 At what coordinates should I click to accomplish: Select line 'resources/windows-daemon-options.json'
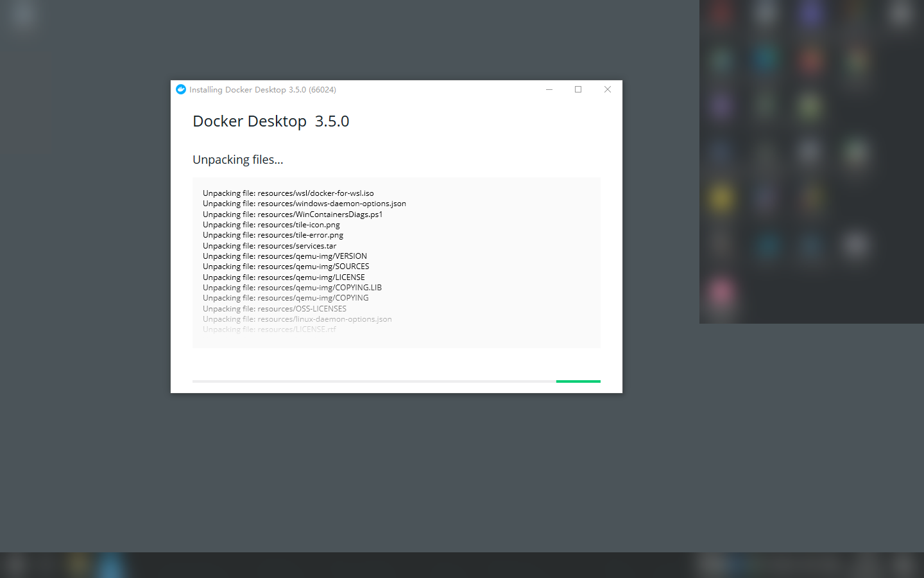point(304,204)
